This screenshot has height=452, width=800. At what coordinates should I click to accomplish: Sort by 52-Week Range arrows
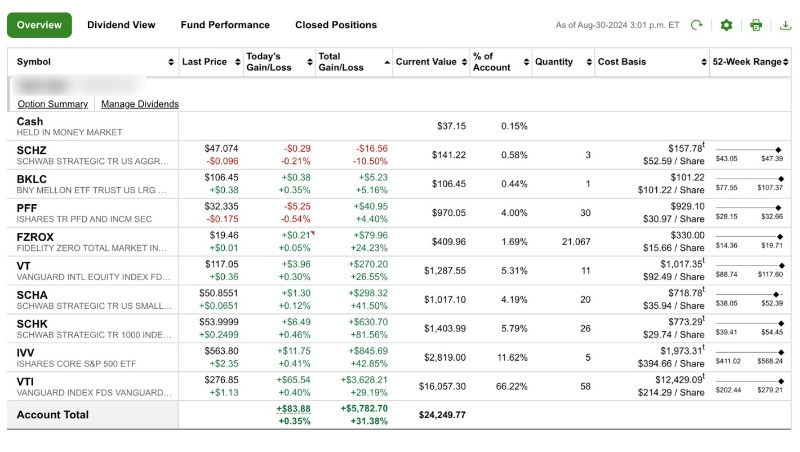[x=787, y=62]
